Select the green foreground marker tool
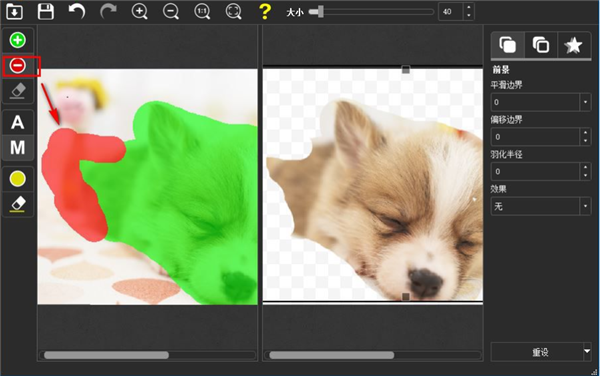This screenshot has width=600, height=376. point(18,40)
